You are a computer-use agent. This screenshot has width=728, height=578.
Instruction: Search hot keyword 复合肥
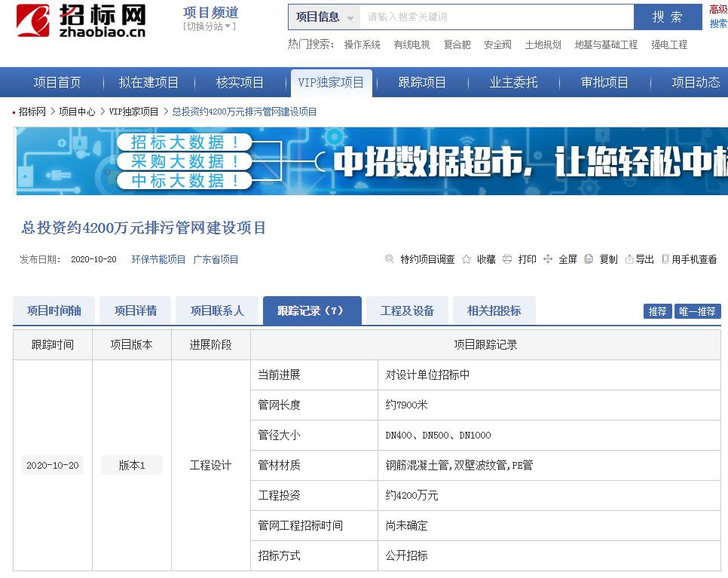point(457,44)
